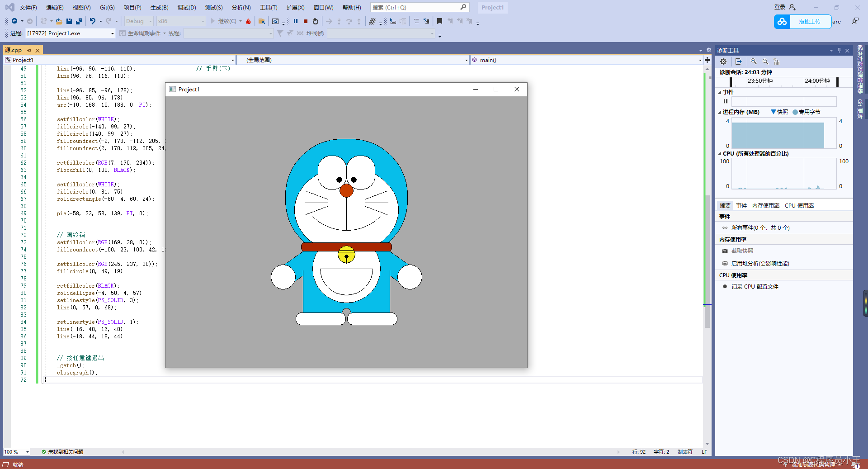
Task: Click the cloud upload icon beside 拖拽上传
Action: pyautogui.click(x=782, y=21)
